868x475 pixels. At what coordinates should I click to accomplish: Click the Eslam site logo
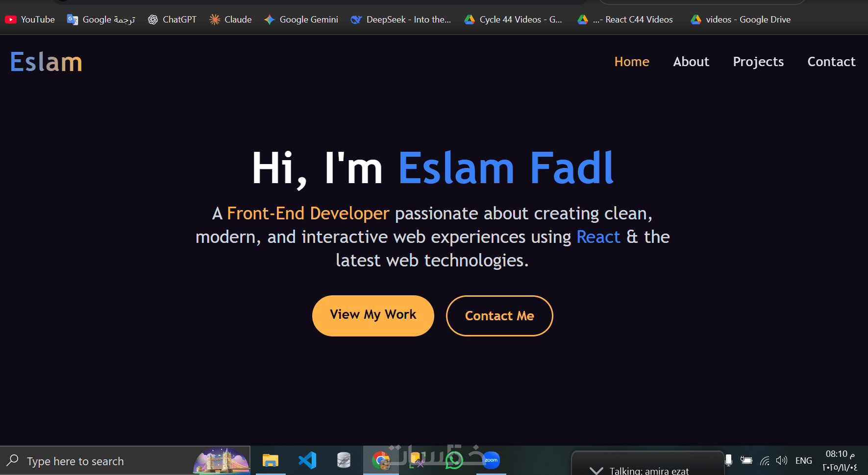point(46,62)
